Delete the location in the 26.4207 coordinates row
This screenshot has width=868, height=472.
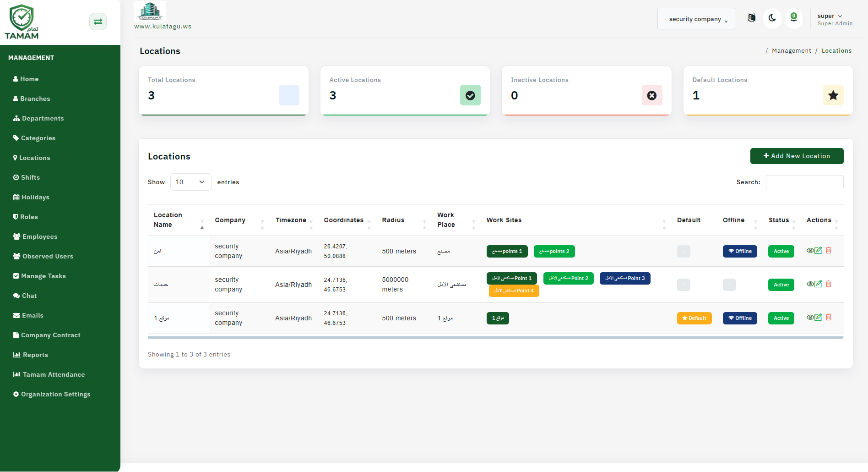[x=828, y=250]
